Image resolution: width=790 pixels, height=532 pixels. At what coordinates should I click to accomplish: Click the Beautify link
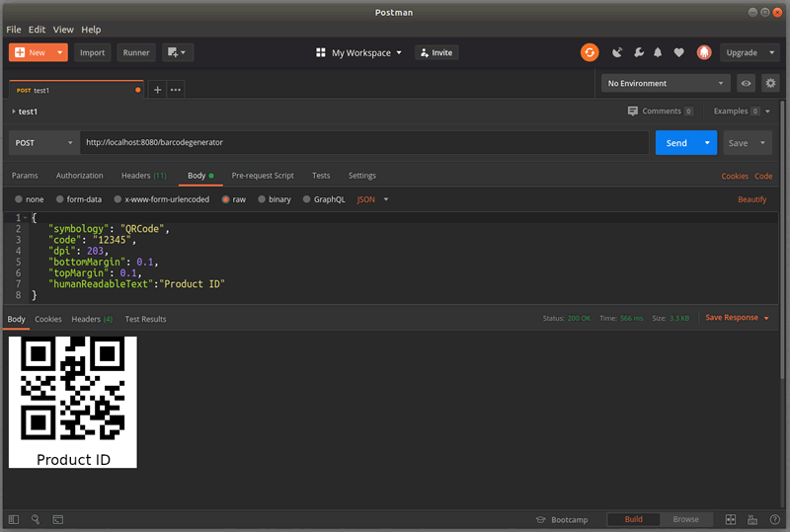752,199
